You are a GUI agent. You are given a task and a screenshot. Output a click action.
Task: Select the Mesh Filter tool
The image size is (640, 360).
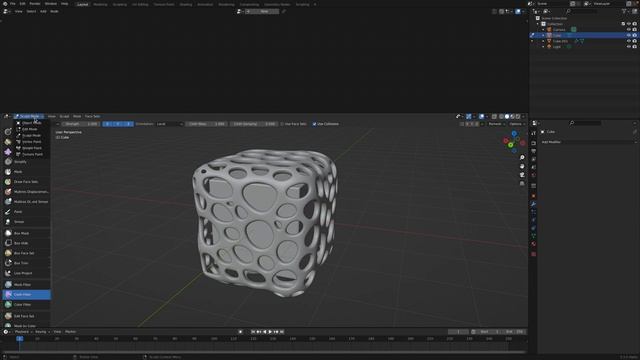[x=27, y=284]
